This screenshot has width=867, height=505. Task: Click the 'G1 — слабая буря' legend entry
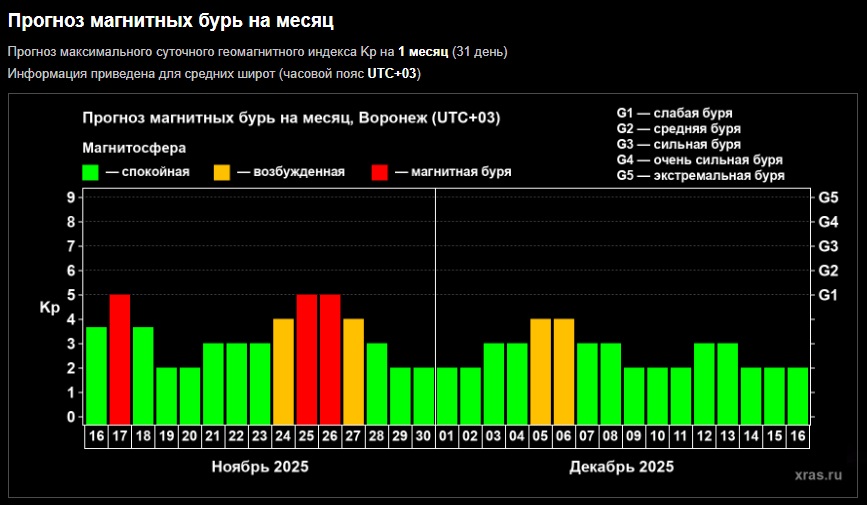[675, 113]
